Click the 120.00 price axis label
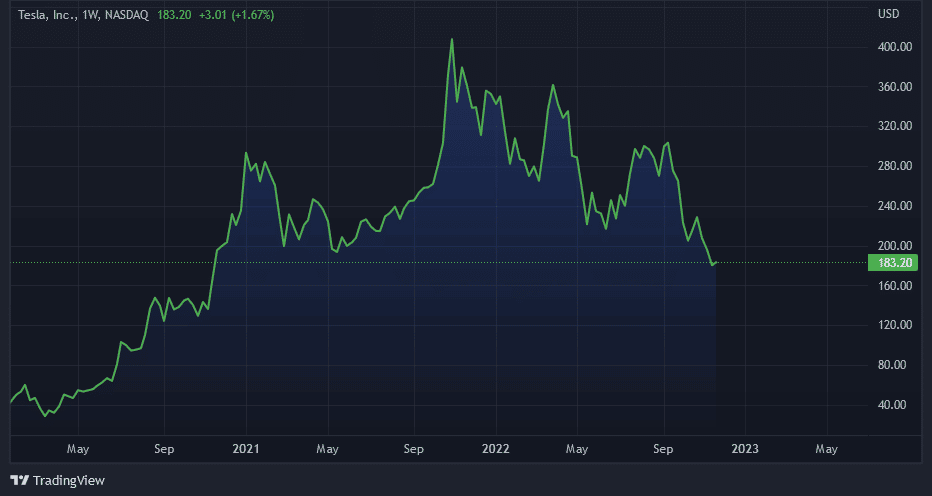 click(x=893, y=325)
